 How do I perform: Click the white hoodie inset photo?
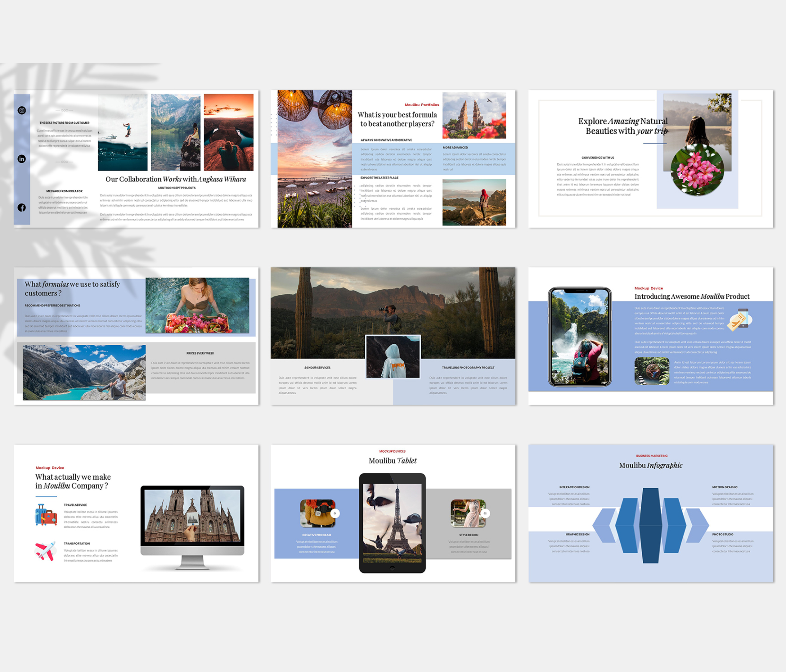coord(393,357)
